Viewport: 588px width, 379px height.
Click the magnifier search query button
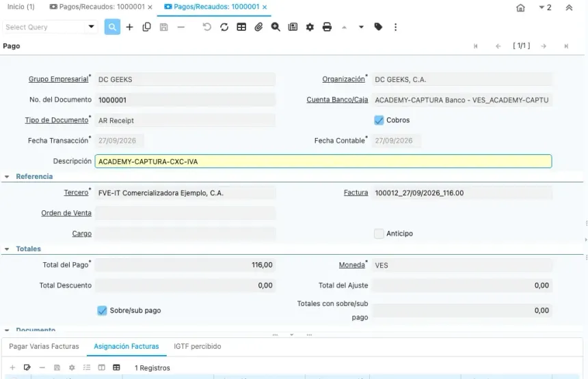(112, 27)
